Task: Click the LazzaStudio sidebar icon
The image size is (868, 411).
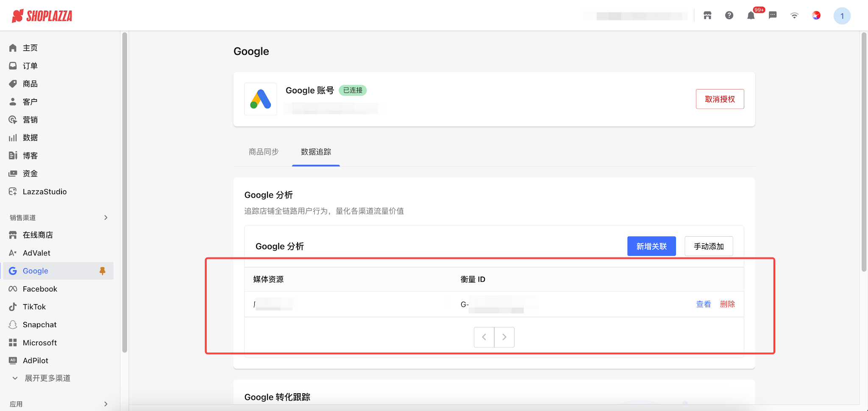Action: click(x=13, y=192)
